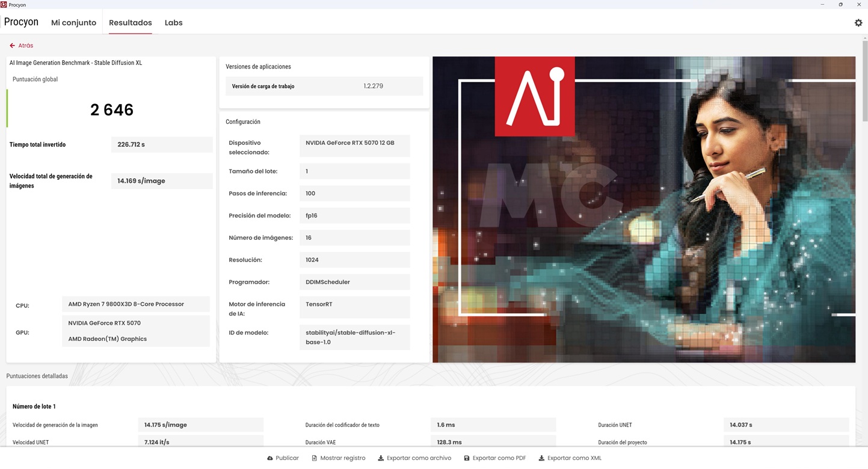
Task: Switch to the Mi conjunto tab
Action: click(x=73, y=23)
